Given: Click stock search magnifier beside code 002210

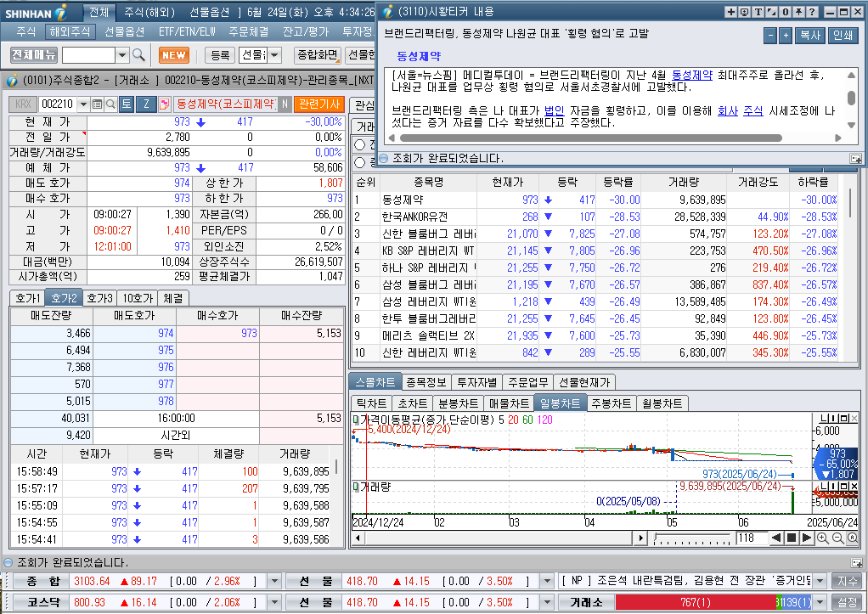Looking at the screenshot, I should point(110,104).
